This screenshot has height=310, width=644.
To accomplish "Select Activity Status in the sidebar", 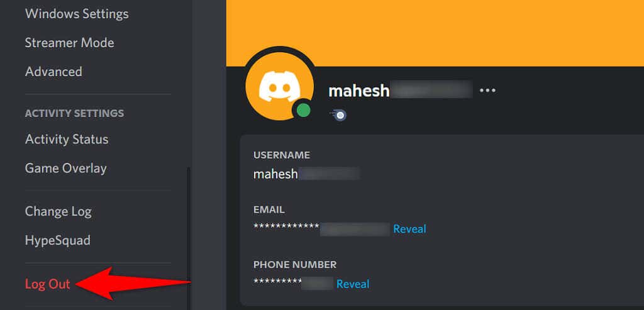I will pyautogui.click(x=67, y=139).
